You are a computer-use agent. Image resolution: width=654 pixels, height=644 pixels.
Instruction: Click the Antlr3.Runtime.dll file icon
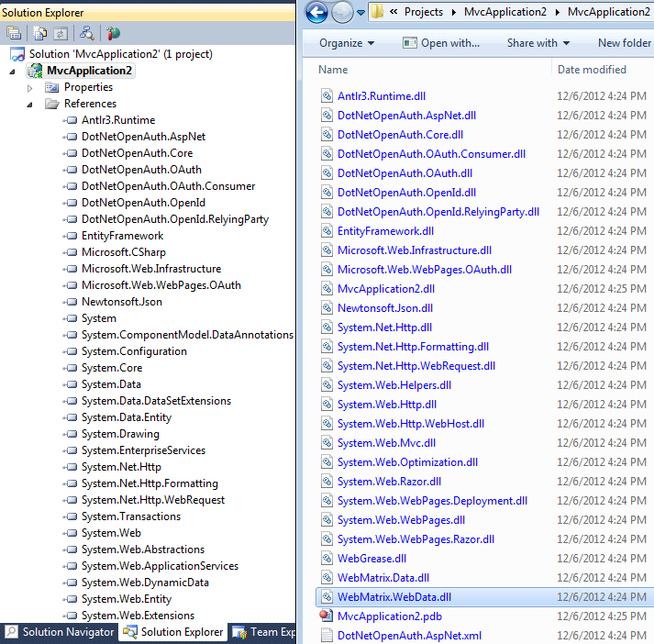tap(327, 96)
